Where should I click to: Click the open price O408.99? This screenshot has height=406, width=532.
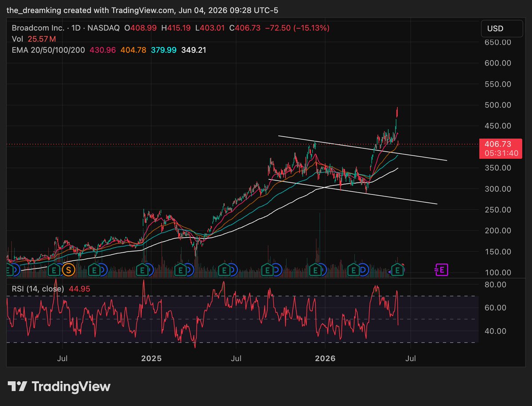[x=141, y=28]
